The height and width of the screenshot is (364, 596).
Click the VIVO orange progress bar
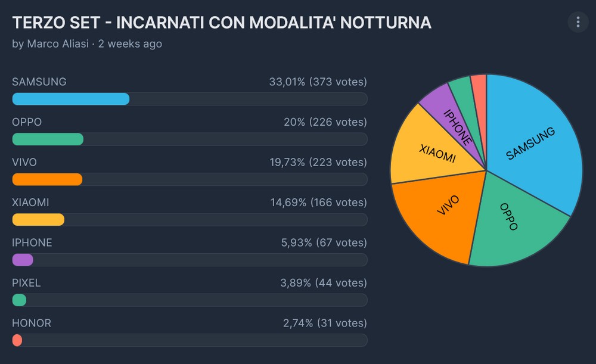click(47, 179)
